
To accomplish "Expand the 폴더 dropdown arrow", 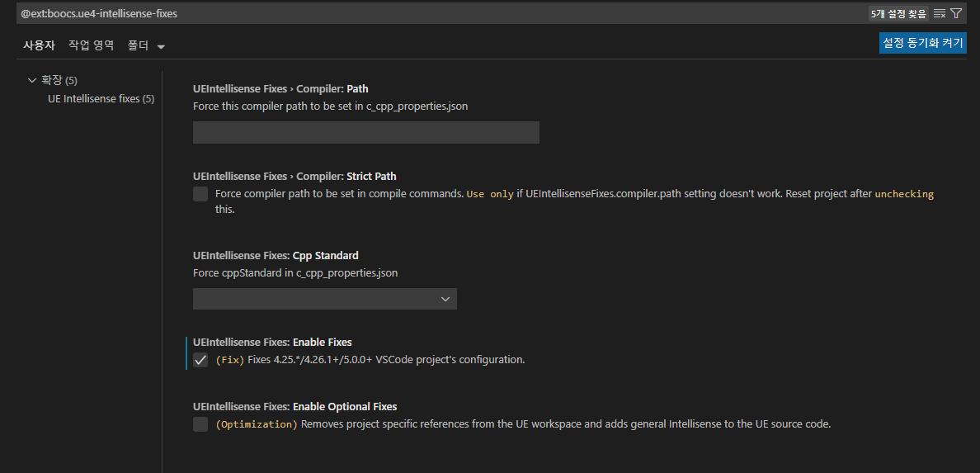I will point(161,46).
